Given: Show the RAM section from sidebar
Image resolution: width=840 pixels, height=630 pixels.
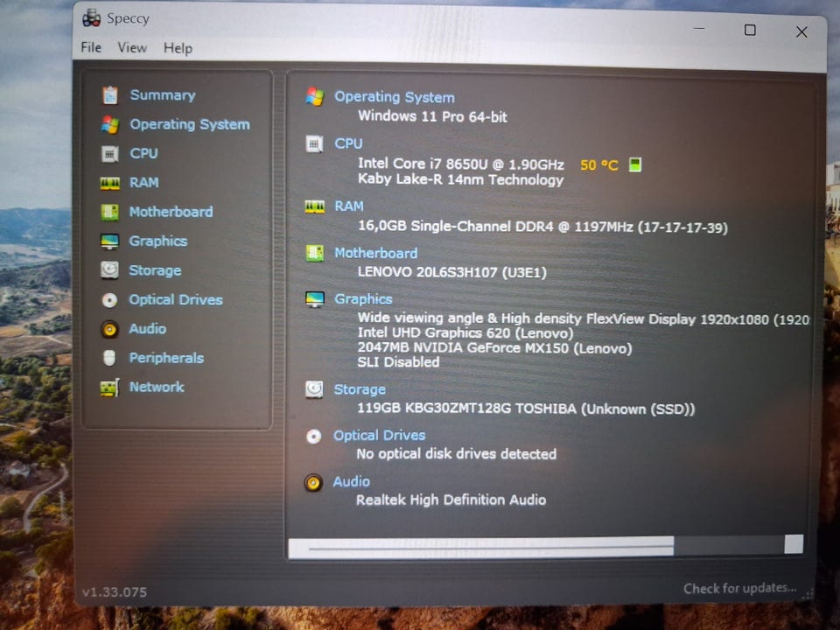Looking at the screenshot, I should tap(144, 183).
